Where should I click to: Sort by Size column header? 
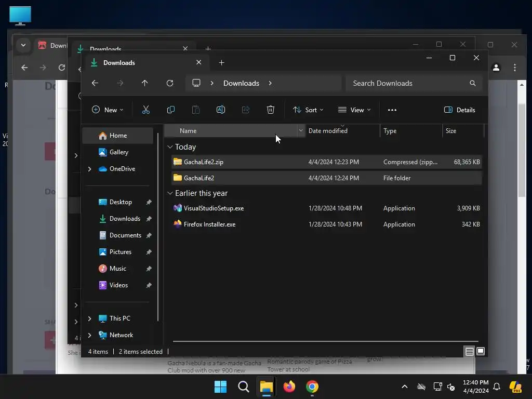tap(463, 130)
